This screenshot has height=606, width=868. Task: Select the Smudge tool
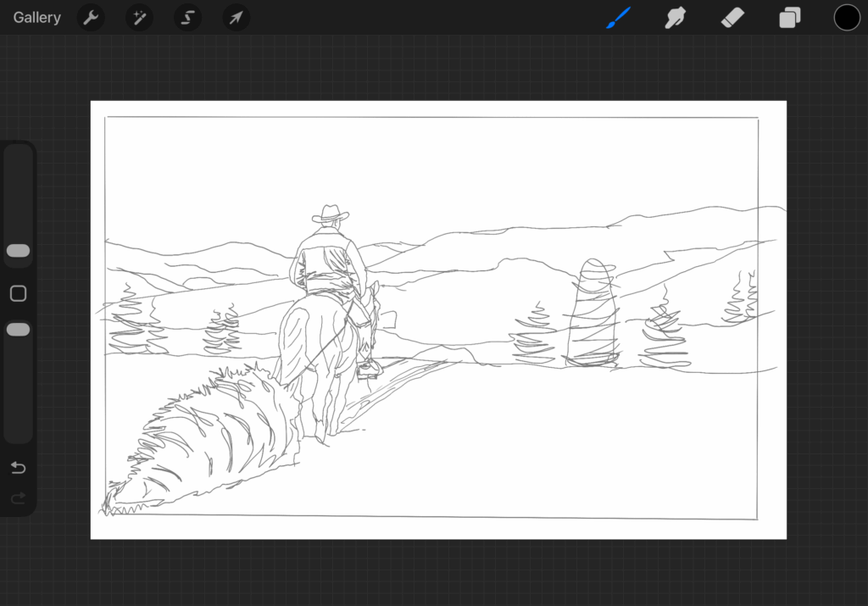tap(675, 18)
